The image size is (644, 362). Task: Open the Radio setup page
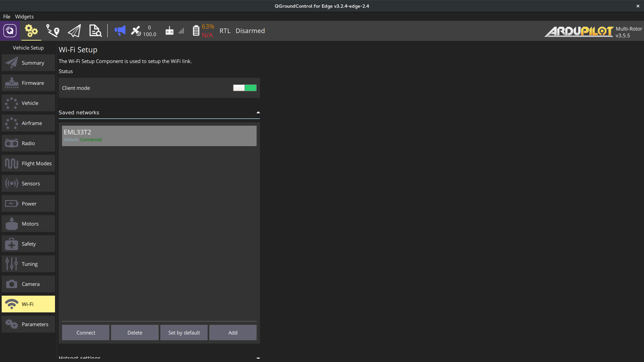pos(28,143)
